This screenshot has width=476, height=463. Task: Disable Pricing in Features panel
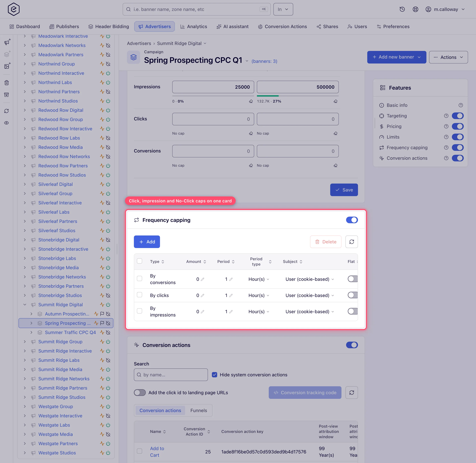coord(458,126)
